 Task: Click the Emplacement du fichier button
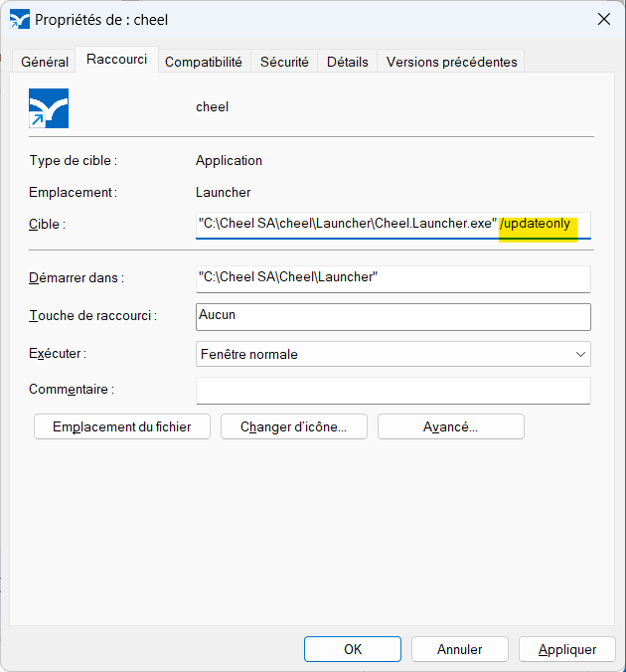point(122,426)
